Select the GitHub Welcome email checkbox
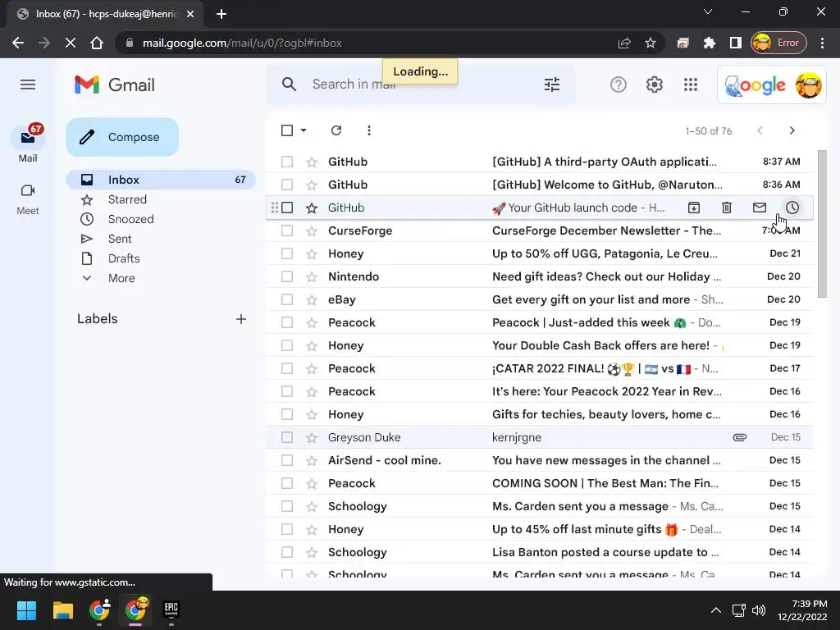Viewport: 840px width, 630px height. [287, 185]
